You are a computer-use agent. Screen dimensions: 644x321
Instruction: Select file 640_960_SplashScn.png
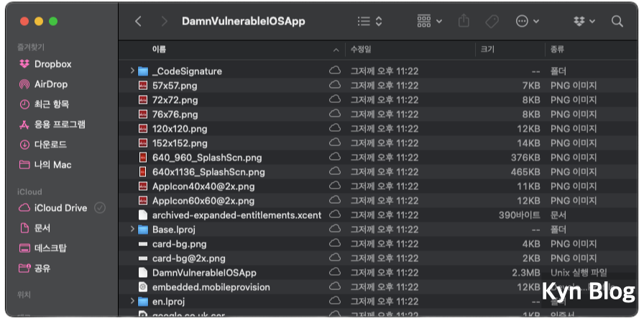(207, 158)
